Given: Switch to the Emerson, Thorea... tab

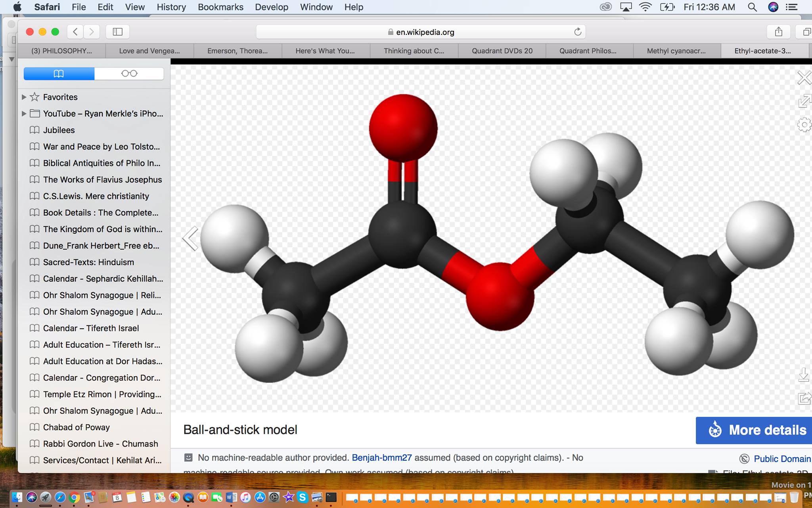Looking at the screenshot, I should (237, 51).
